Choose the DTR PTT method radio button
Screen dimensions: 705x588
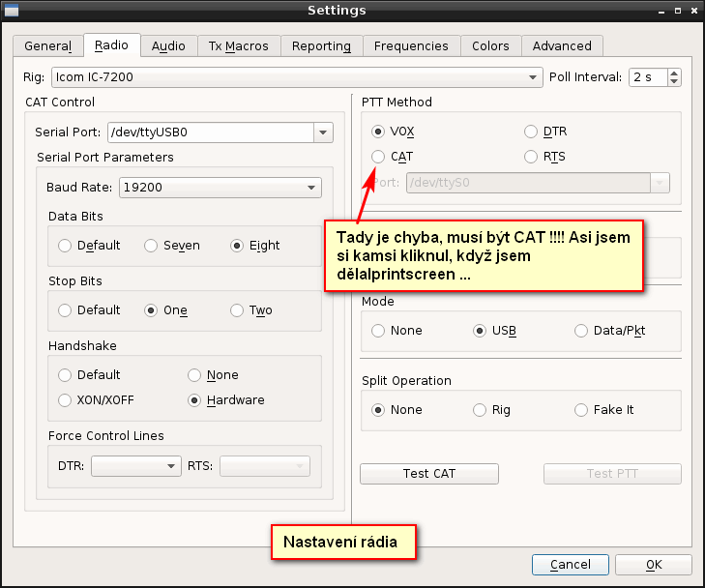(x=531, y=132)
